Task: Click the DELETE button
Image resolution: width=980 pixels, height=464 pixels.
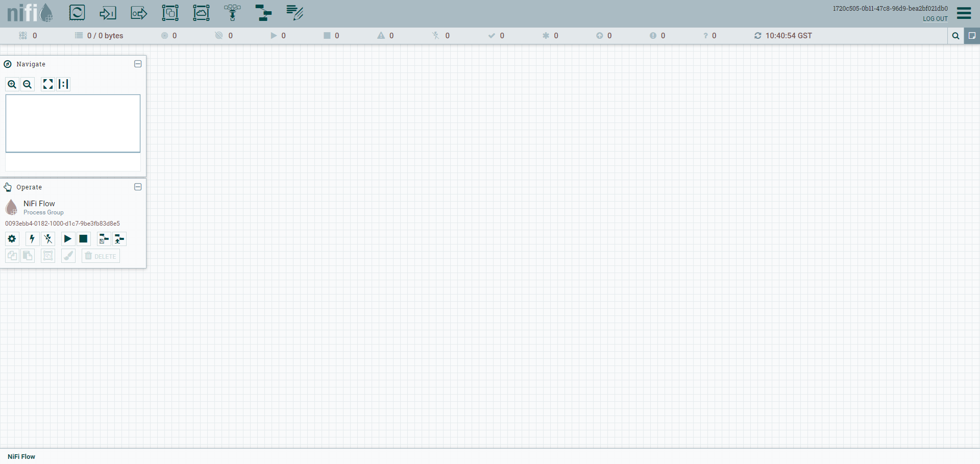Action: 101,256
